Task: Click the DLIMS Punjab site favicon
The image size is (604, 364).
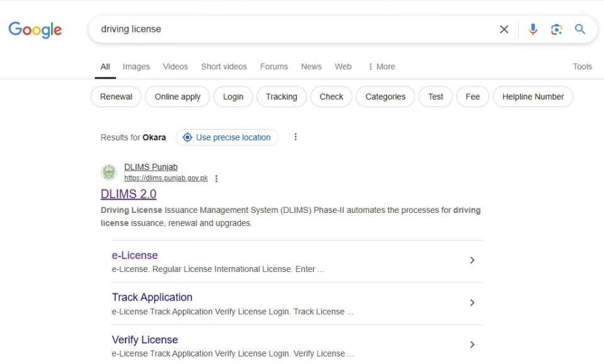Action: pos(109,173)
